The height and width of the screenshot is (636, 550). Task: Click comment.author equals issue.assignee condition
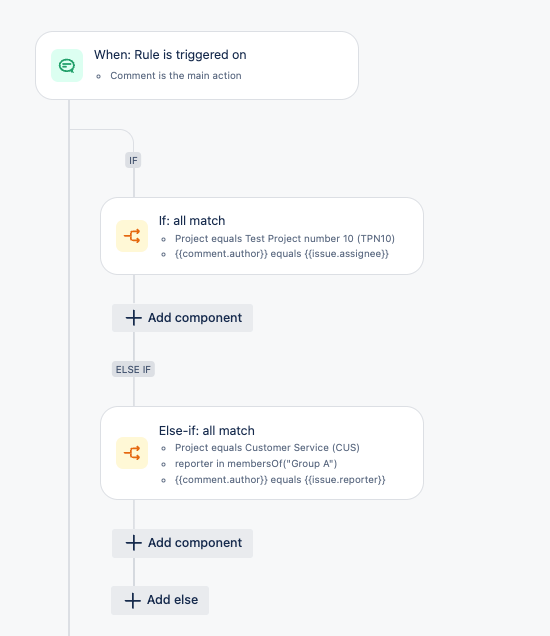[x=282, y=254]
